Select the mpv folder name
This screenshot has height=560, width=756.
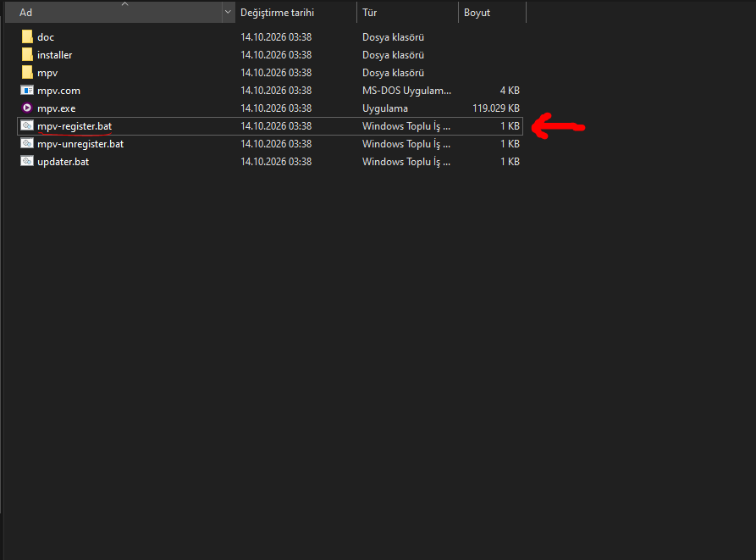pos(47,73)
